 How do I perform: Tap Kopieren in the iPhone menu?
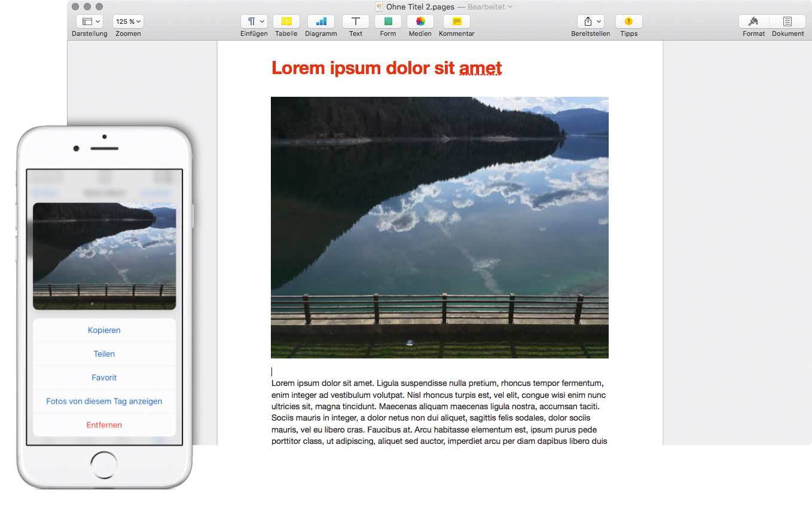pos(104,330)
